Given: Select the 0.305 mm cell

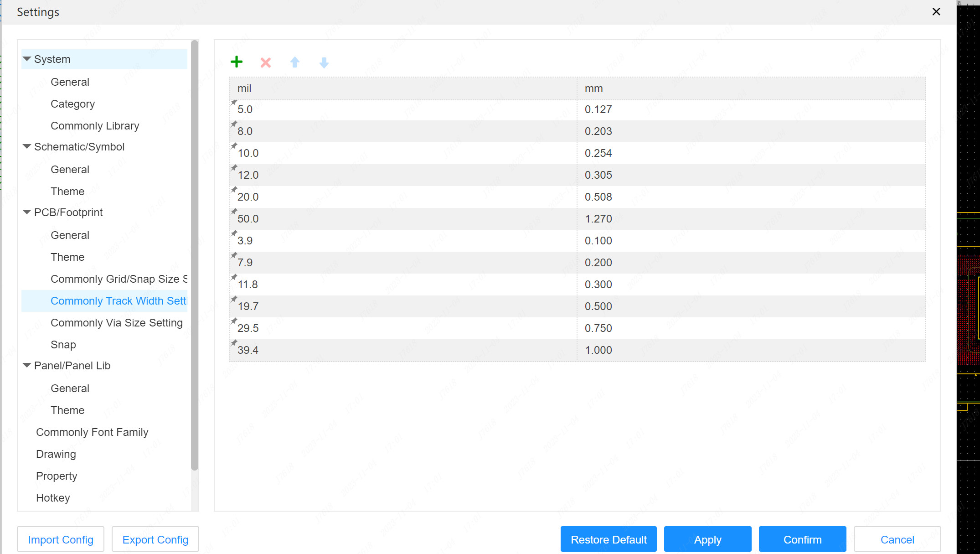Looking at the screenshot, I should point(751,175).
